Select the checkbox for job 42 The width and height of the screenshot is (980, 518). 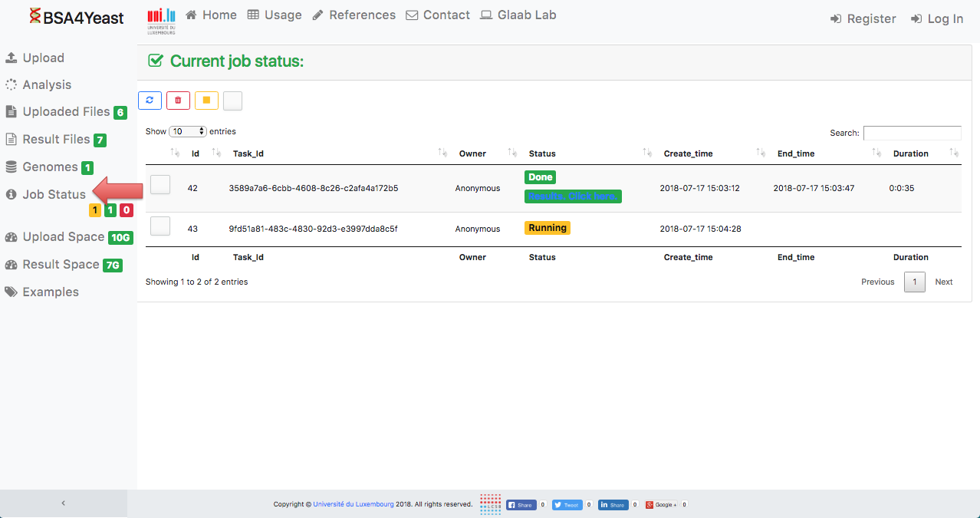click(160, 184)
